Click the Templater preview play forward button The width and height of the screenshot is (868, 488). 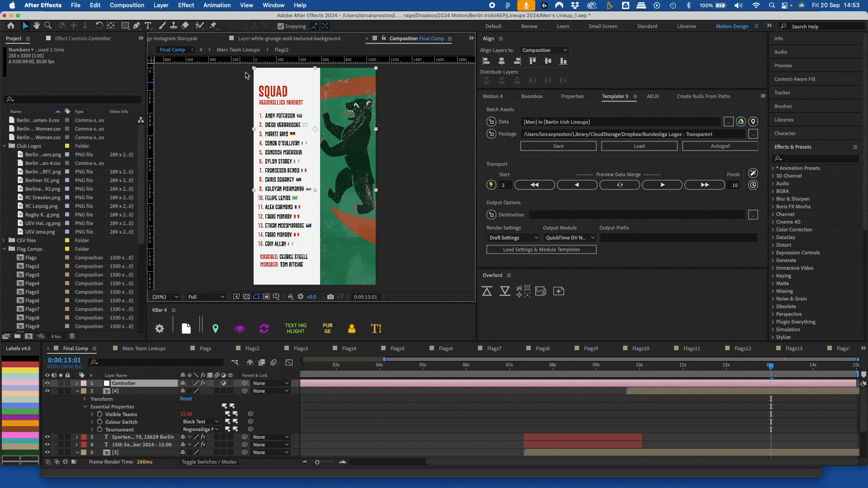(662, 185)
